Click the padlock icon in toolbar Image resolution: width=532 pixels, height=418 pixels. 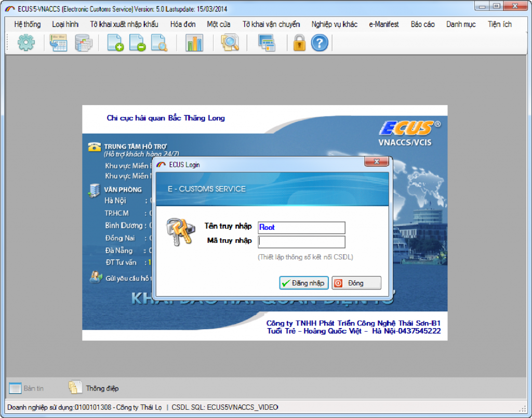299,43
